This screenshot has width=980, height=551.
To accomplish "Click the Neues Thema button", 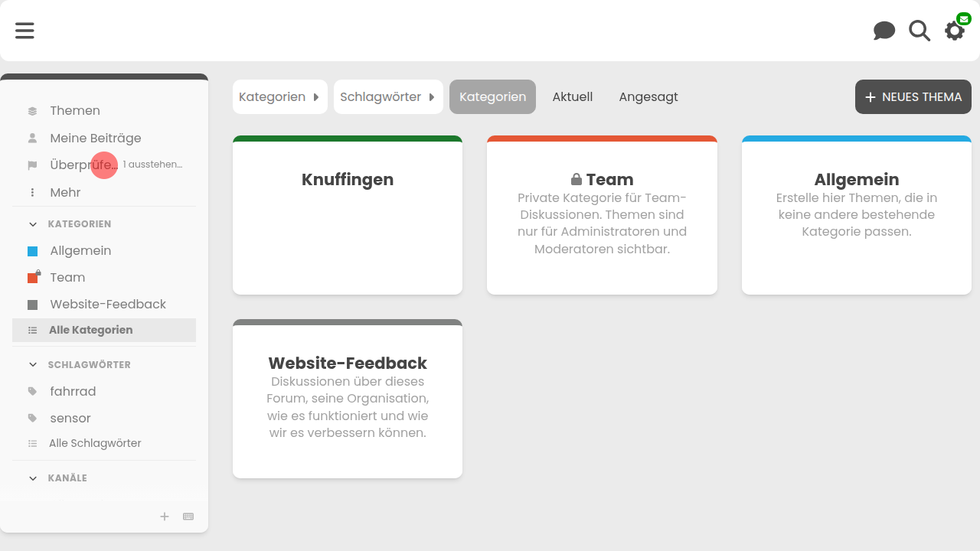I will pyautogui.click(x=913, y=97).
